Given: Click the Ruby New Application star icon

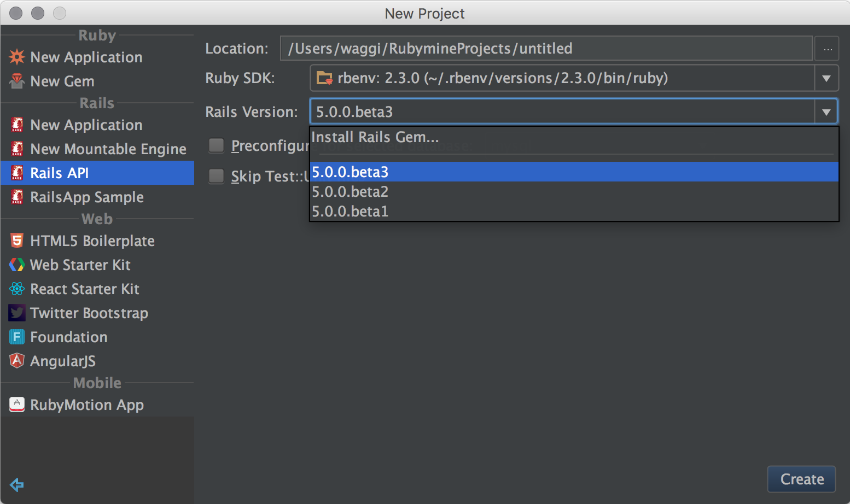Looking at the screenshot, I should tap(17, 57).
